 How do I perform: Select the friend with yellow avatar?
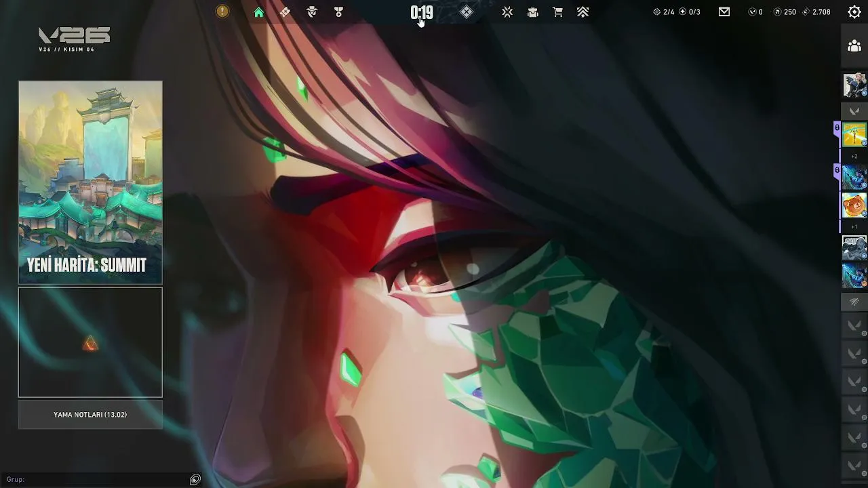click(854, 134)
